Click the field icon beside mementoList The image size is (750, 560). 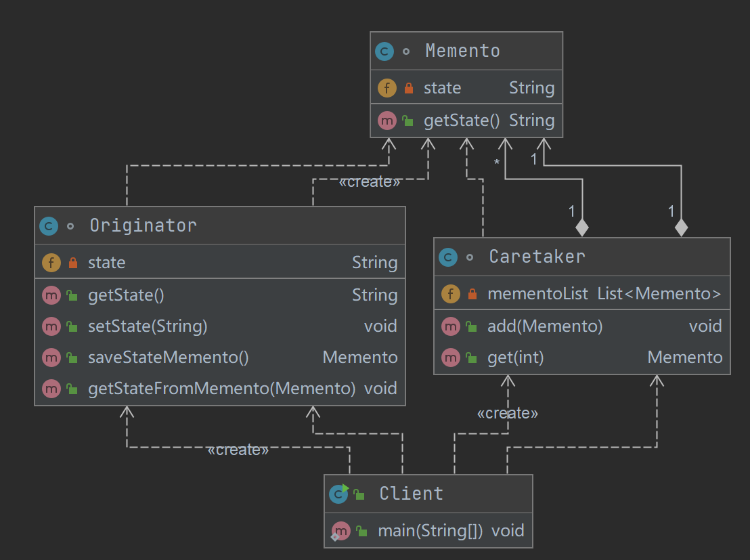(x=451, y=294)
